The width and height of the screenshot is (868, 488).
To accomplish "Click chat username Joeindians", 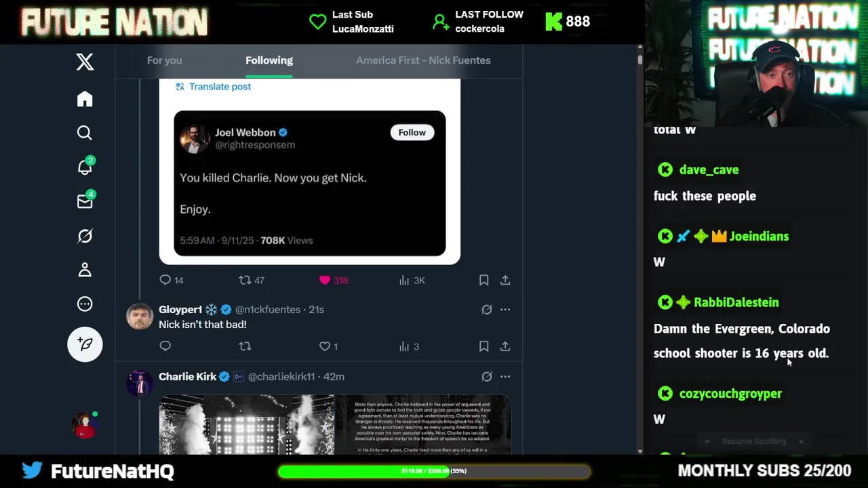I will [x=759, y=237].
